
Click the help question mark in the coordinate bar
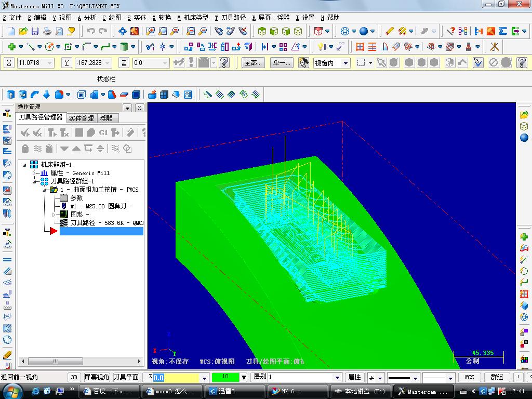click(x=224, y=62)
